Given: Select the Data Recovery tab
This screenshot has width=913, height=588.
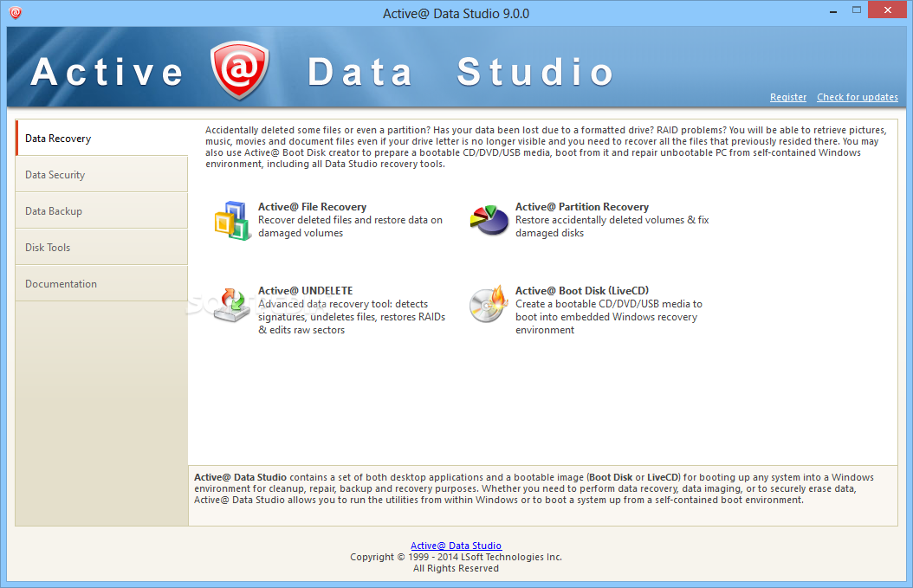Looking at the screenshot, I should pos(101,139).
